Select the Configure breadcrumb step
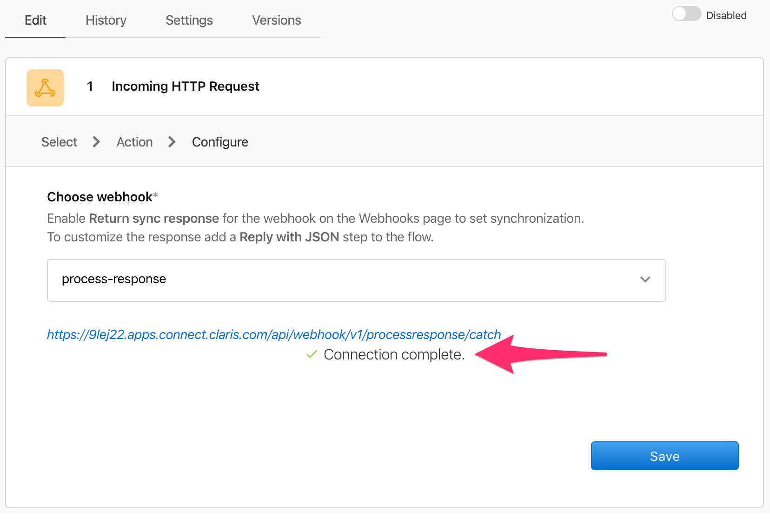The width and height of the screenshot is (770, 532). 220,142
